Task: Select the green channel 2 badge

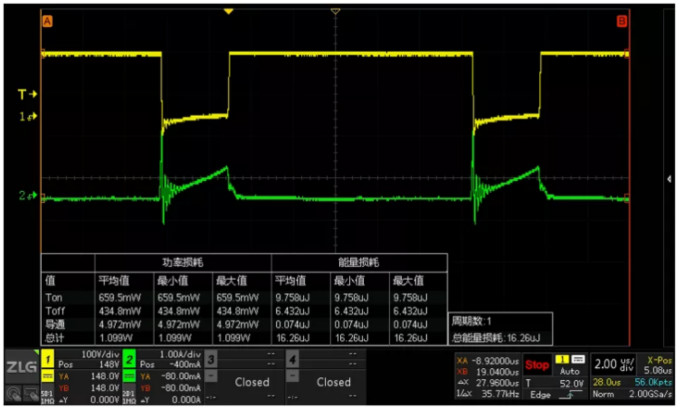Action: pos(130,357)
